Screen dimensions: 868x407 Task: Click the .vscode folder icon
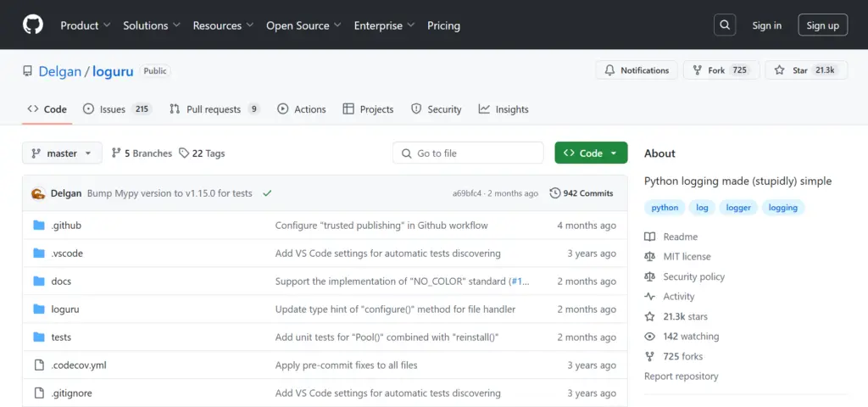pos(39,253)
